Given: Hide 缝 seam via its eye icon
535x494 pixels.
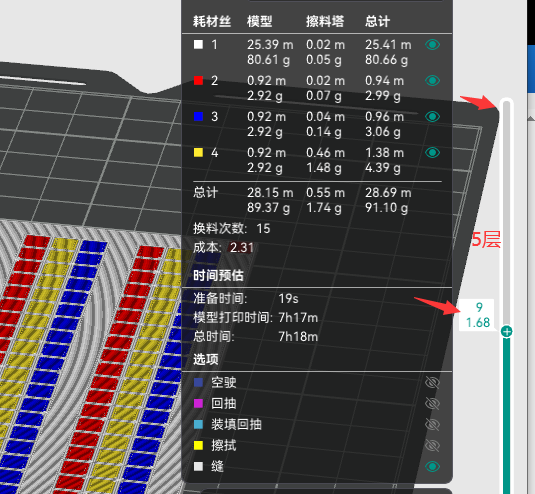Looking at the screenshot, I should (432, 466).
